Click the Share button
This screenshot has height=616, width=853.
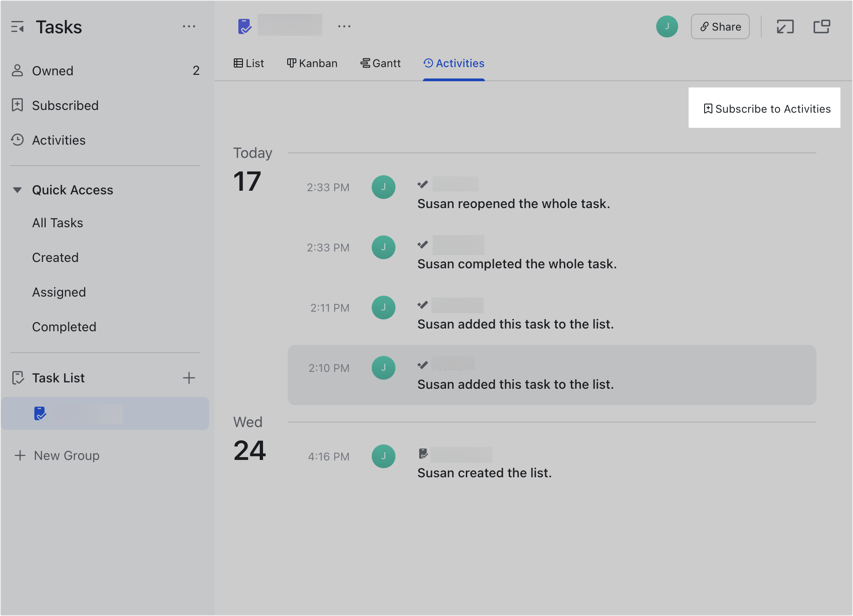(720, 26)
